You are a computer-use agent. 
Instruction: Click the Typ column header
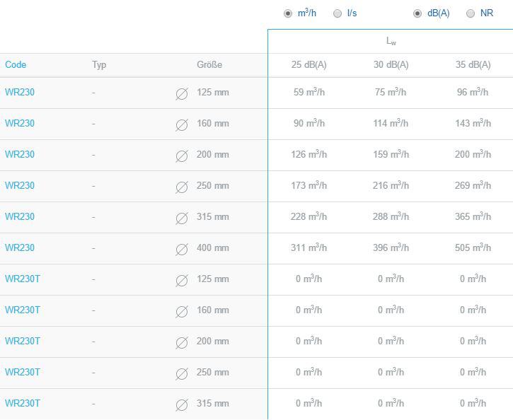tap(99, 65)
